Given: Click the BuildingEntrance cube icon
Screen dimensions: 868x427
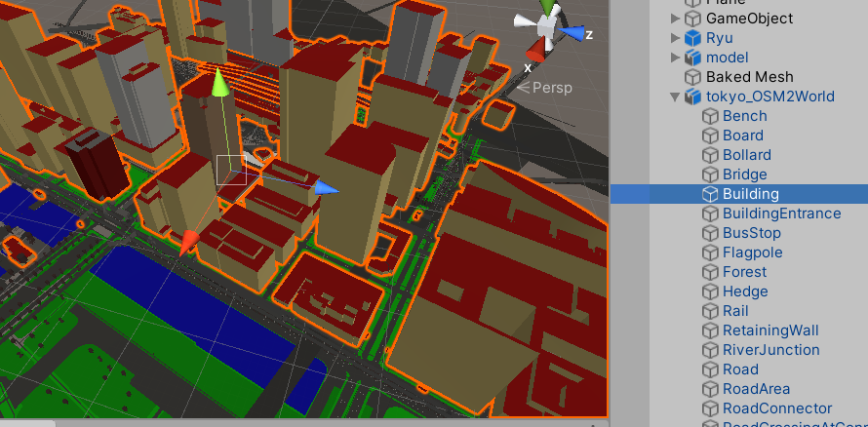Looking at the screenshot, I should tap(710, 213).
